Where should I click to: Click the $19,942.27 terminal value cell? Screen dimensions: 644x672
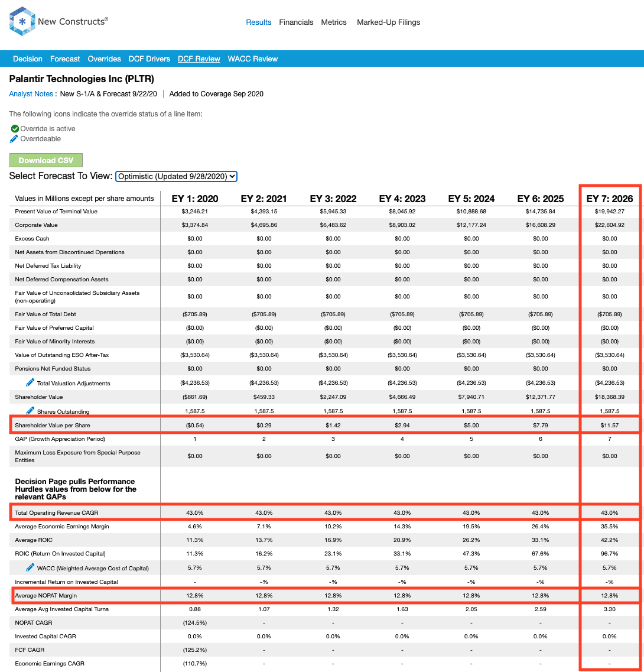[x=610, y=211]
